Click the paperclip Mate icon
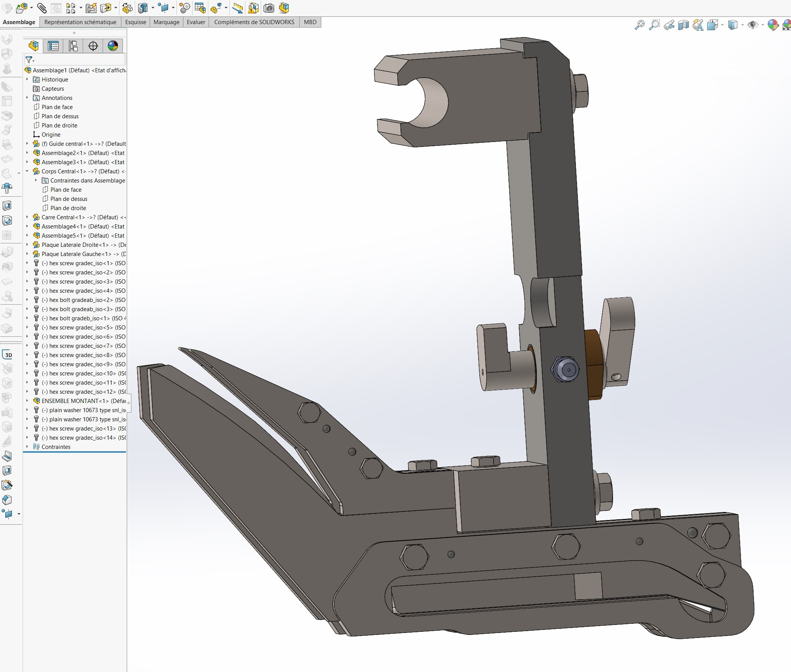The height and width of the screenshot is (672, 791). [x=42, y=8]
